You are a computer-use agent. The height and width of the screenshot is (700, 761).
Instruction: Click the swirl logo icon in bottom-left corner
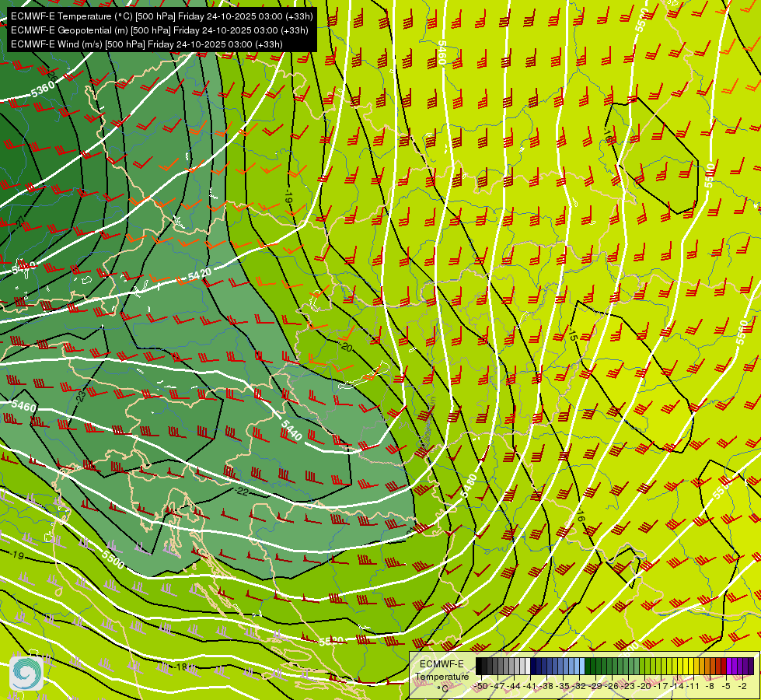tap(26, 674)
